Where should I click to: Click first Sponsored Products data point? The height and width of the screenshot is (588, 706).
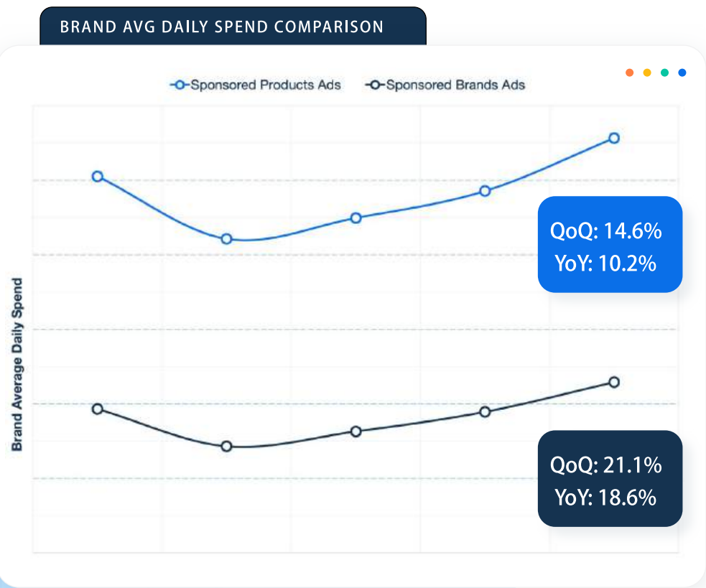click(98, 177)
